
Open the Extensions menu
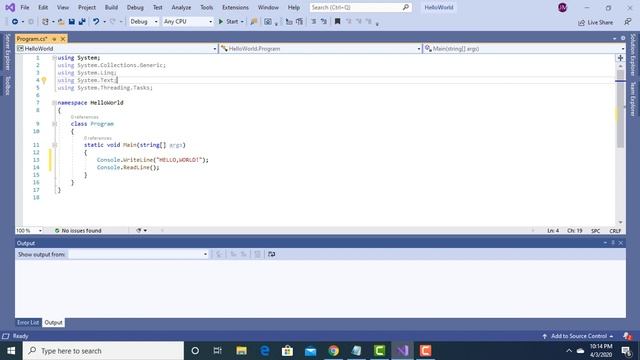(235, 7)
